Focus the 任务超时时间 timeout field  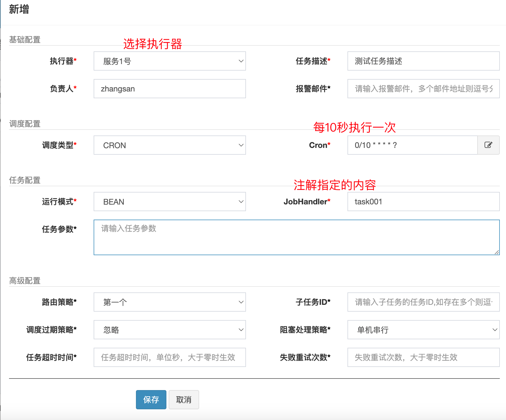170,357
